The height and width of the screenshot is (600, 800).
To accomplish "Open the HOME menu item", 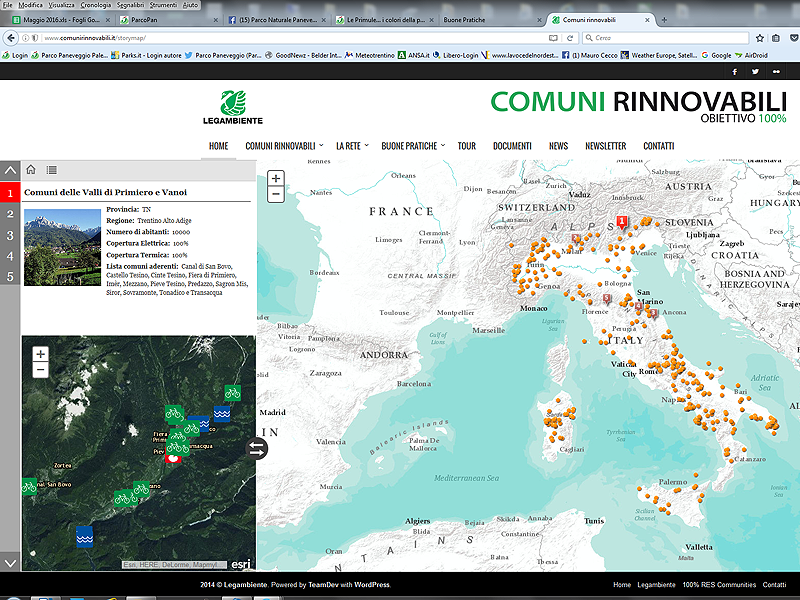I will tap(218, 146).
